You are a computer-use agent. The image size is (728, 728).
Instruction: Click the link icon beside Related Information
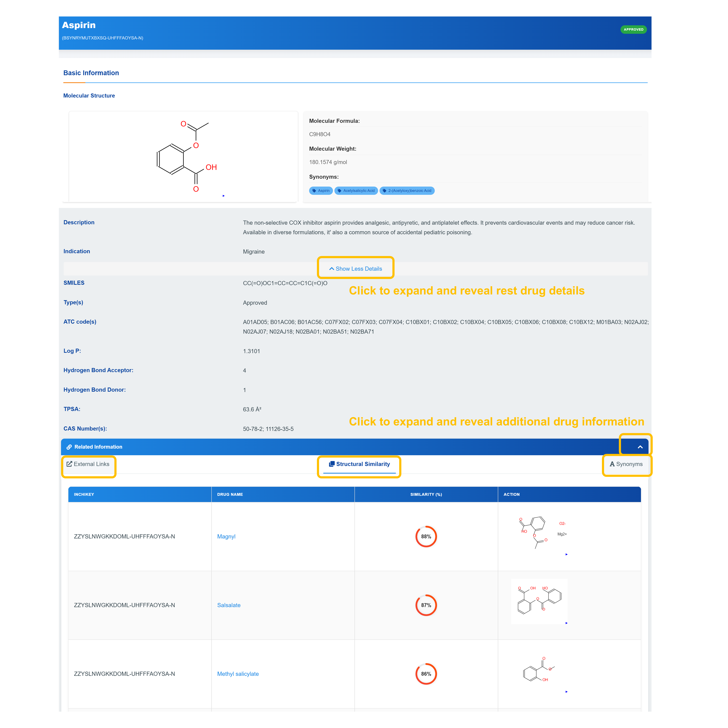click(69, 447)
